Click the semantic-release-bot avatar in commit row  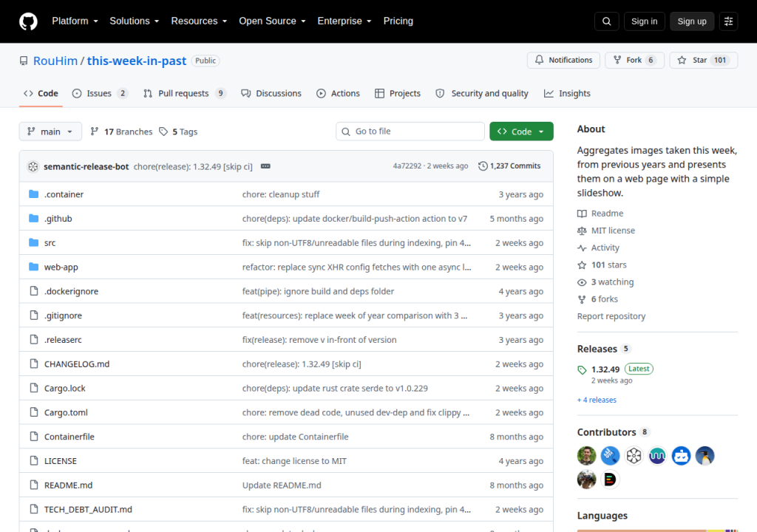(x=33, y=166)
